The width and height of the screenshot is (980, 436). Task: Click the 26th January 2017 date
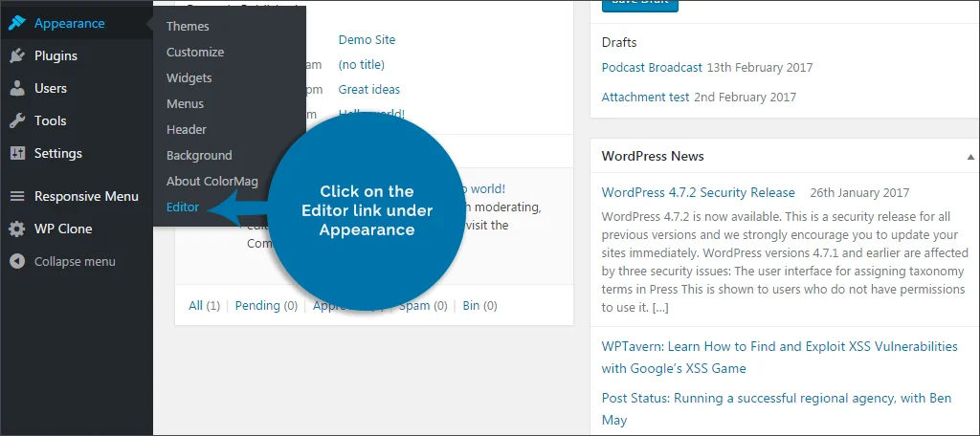(860, 192)
